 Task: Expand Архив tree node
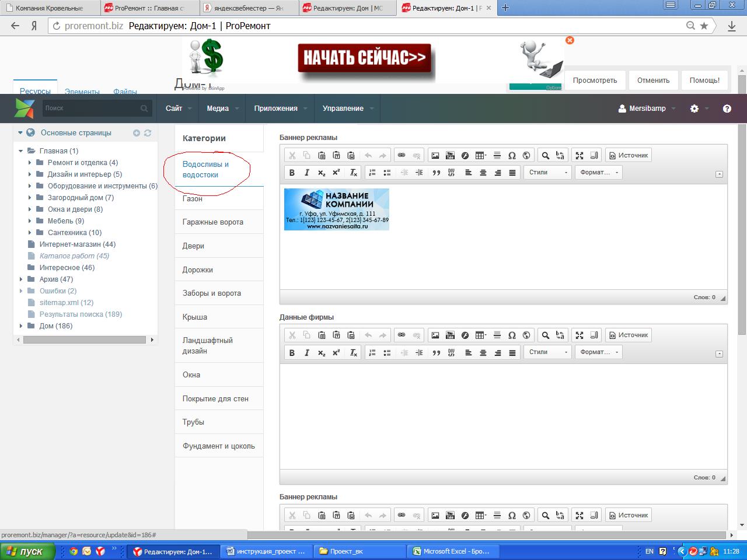click(x=21, y=279)
